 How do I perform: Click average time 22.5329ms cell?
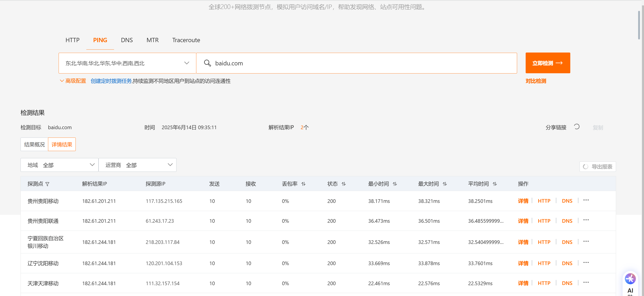pyautogui.click(x=480, y=283)
